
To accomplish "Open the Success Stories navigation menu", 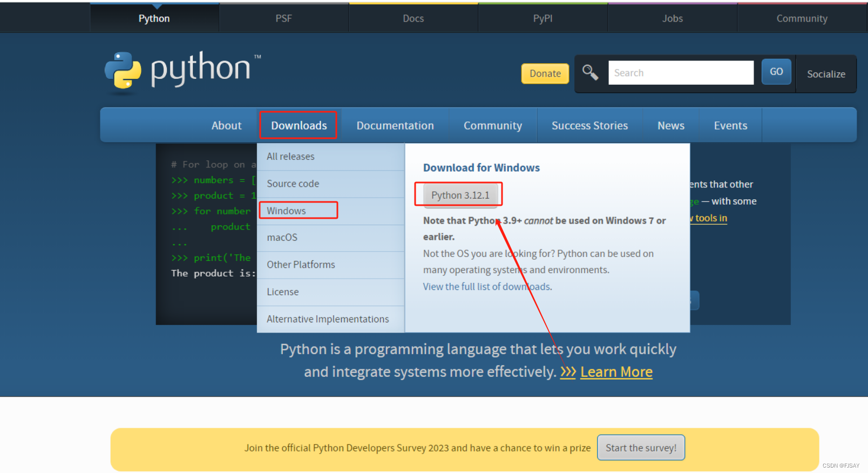I will tap(590, 125).
